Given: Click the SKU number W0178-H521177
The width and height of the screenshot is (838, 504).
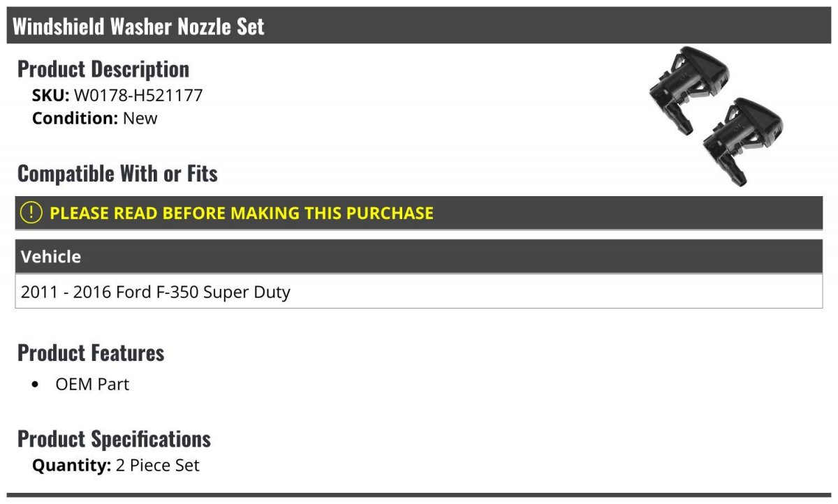Looking at the screenshot, I should point(138,96).
